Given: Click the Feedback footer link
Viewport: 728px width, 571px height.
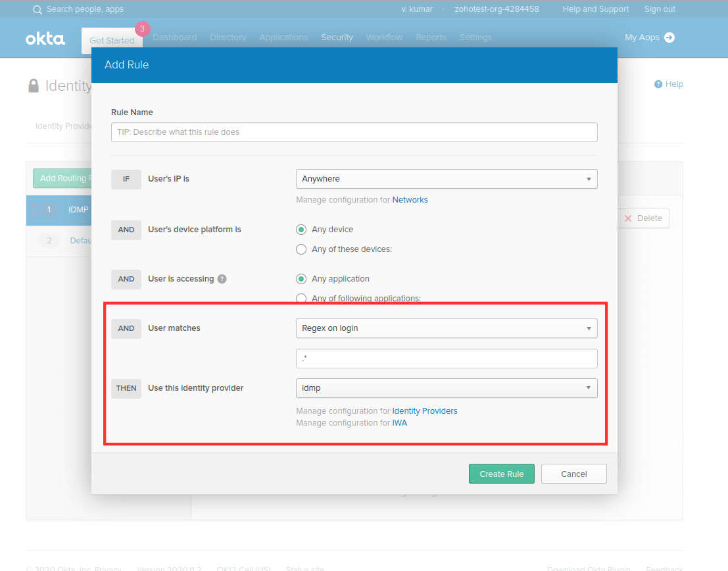Looking at the screenshot, I should (x=664, y=568).
